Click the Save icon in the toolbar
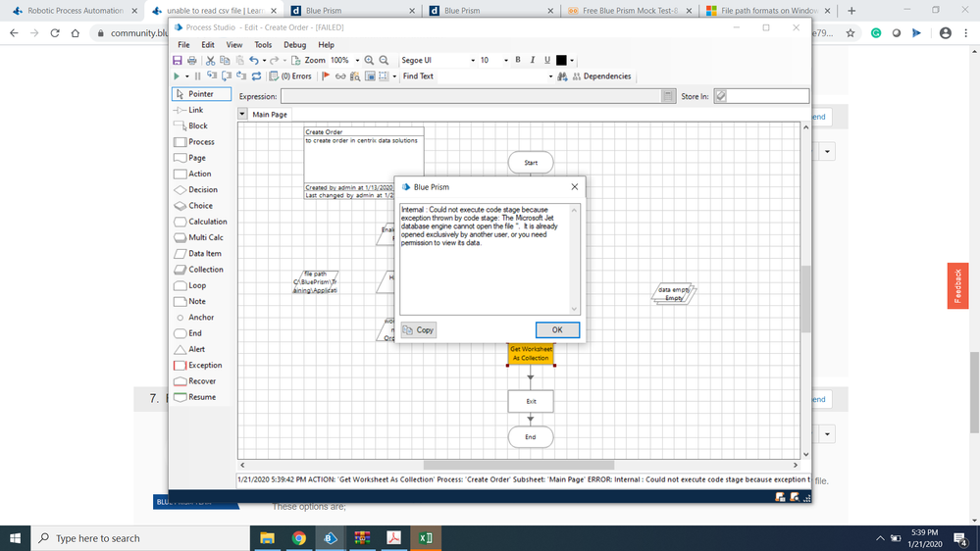The height and width of the screenshot is (551, 980). coord(178,61)
